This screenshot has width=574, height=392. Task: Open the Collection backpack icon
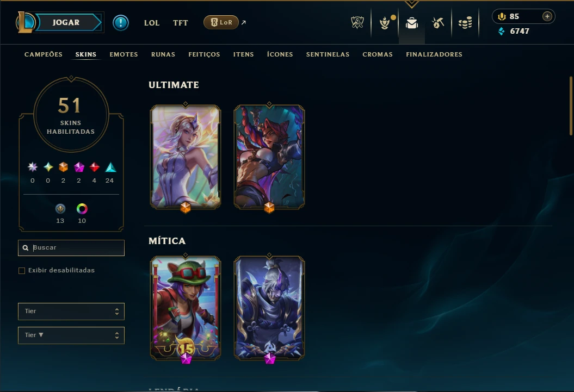412,23
